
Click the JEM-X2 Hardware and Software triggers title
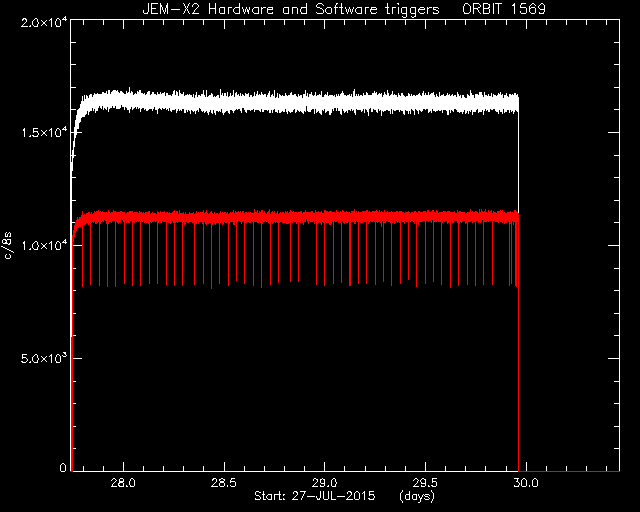pyautogui.click(x=291, y=9)
